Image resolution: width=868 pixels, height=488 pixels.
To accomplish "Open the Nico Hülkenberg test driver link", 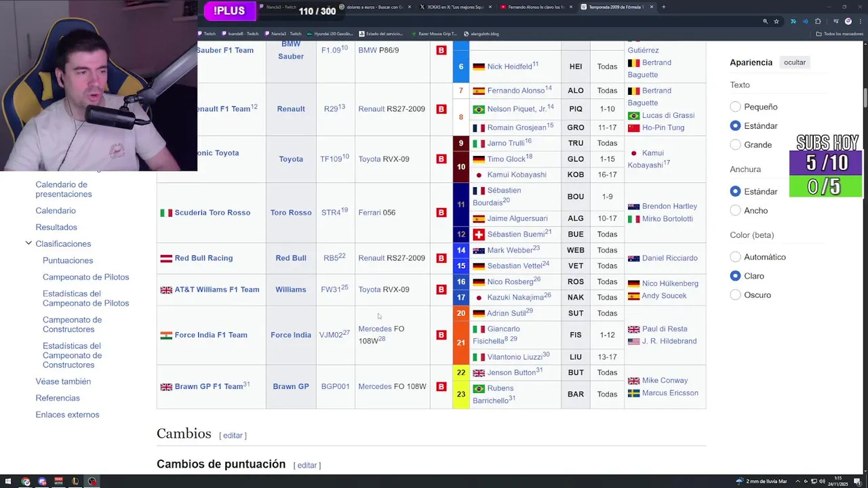I will click(x=670, y=283).
